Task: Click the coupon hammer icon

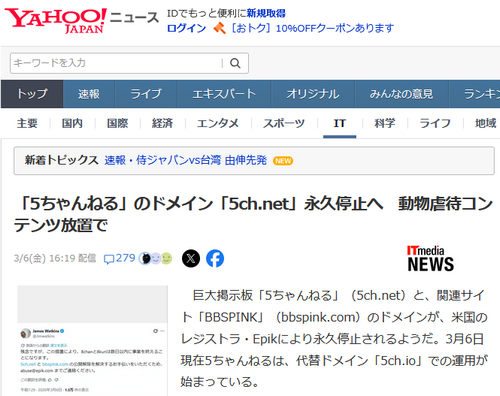Action: pos(219,28)
